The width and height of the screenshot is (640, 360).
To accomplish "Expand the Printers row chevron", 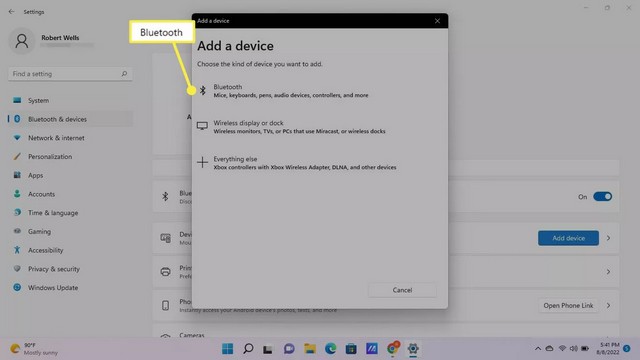I will tap(608, 272).
